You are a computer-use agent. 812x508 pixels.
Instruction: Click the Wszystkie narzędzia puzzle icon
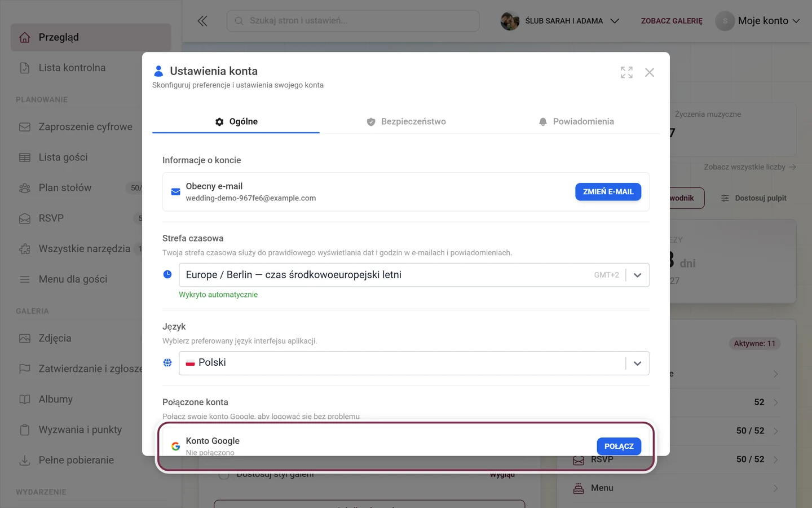tap(25, 249)
